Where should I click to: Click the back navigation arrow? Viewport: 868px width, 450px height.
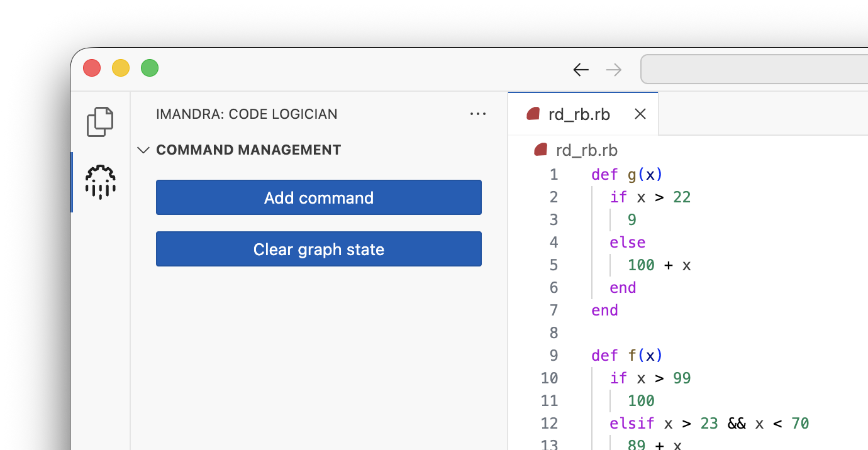[581, 69]
